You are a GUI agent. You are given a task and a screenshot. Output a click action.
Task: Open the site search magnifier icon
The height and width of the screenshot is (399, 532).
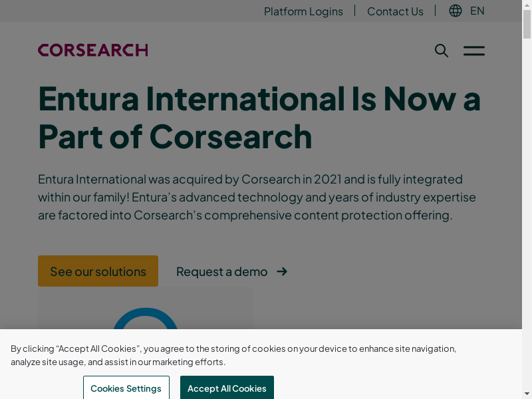[442, 51]
